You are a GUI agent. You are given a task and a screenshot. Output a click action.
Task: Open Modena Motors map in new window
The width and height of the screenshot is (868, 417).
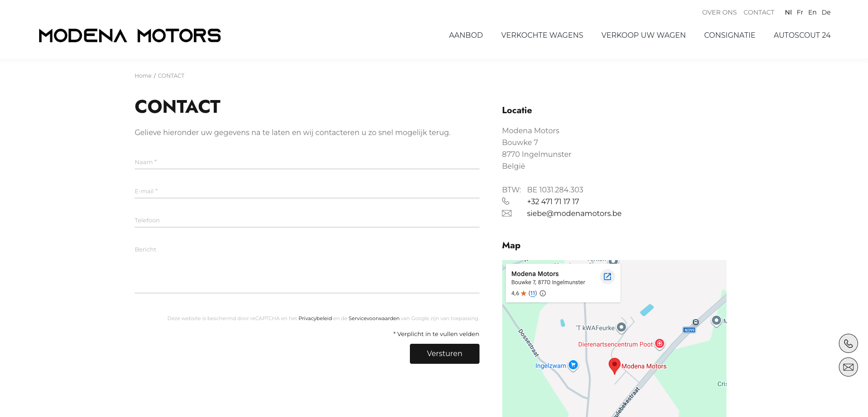click(x=607, y=276)
